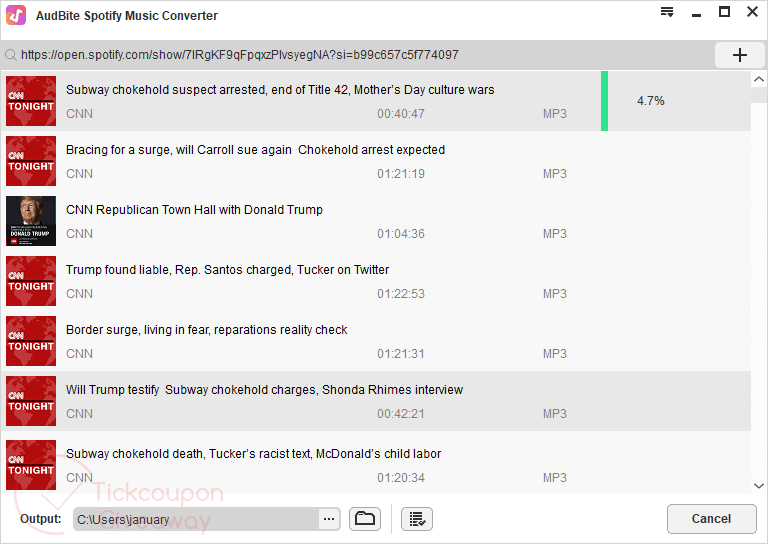The image size is (769, 546).
Task: Click duration 01:21:19
Action: 401,174
